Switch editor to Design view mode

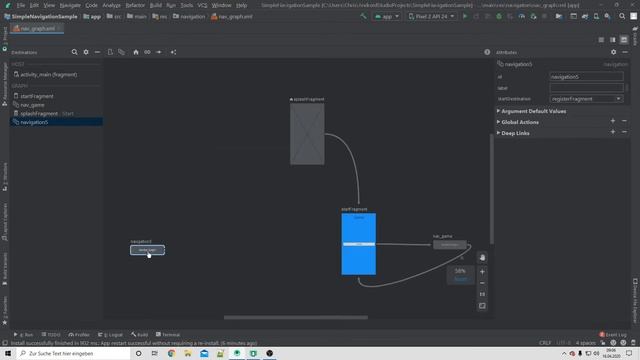(x=624, y=40)
